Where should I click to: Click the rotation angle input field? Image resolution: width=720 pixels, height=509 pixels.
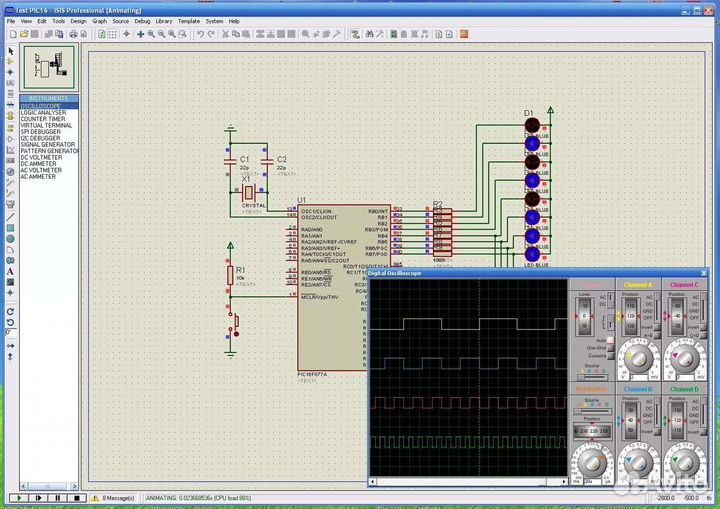tap(11, 333)
